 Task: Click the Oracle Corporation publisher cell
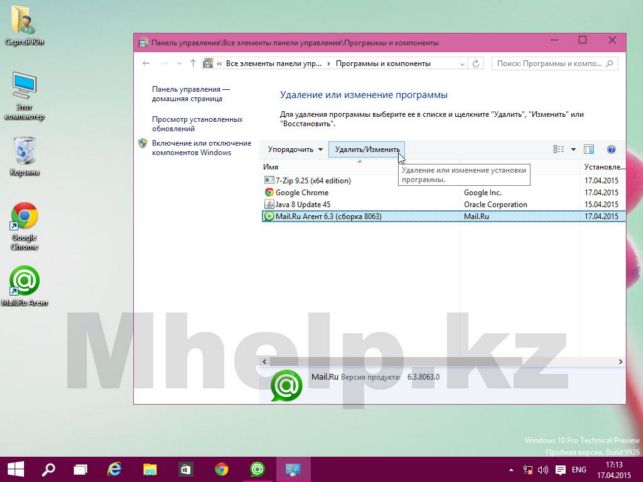point(495,204)
